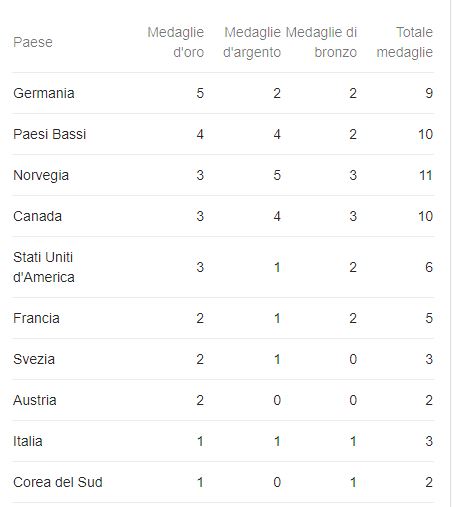The image size is (453, 507).
Task: Click the Corea del Sud name
Action: (x=58, y=482)
